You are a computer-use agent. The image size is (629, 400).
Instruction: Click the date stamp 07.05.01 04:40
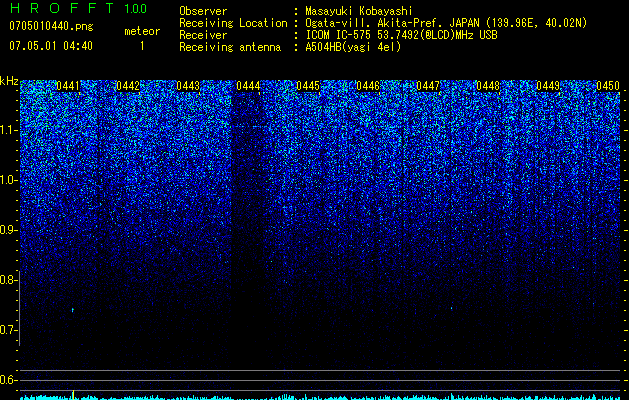click(x=51, y=46)
